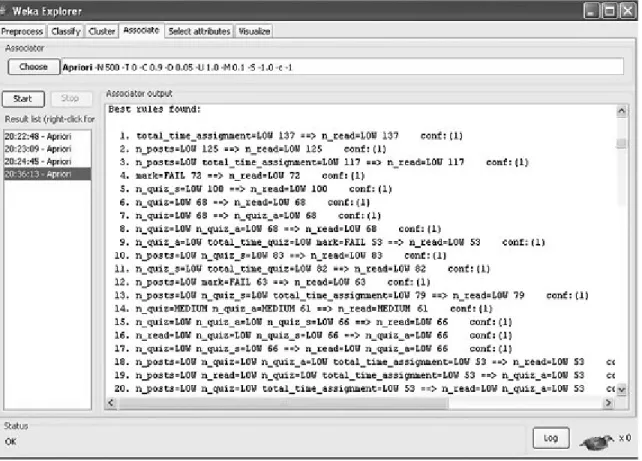Select result 20:36:13 - Apriori
This screenshot has height=461, width=642.
coord(47,174)
